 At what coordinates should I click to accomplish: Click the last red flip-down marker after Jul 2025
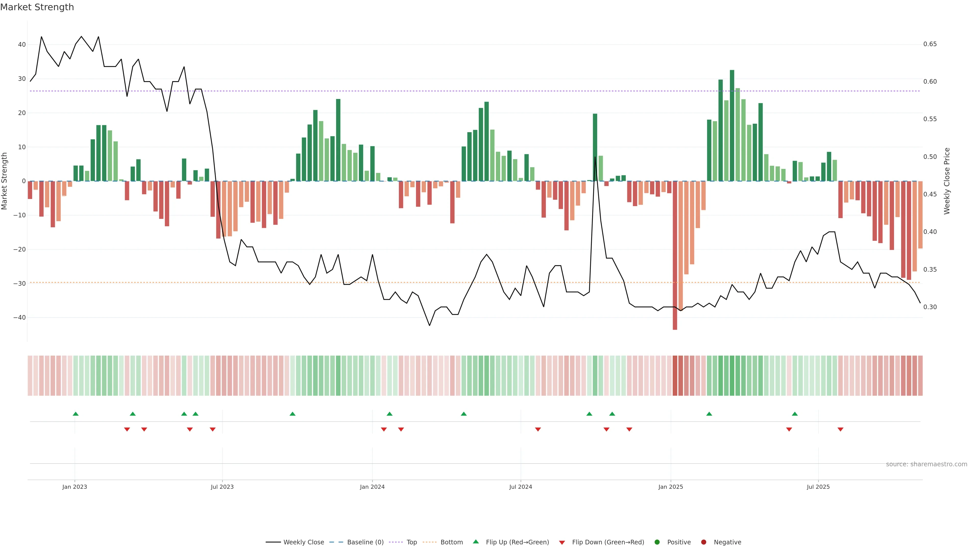tap(840, 429)
